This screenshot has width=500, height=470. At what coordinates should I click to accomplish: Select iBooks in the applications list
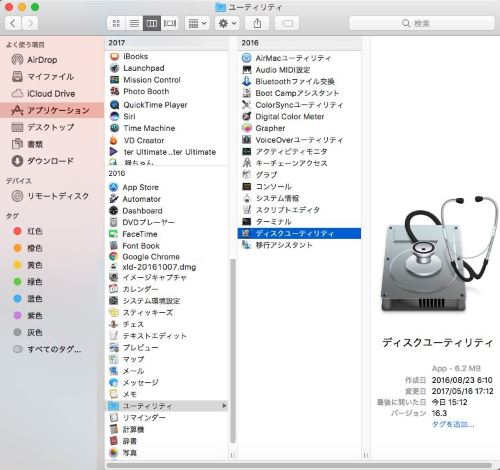(167, 56)
